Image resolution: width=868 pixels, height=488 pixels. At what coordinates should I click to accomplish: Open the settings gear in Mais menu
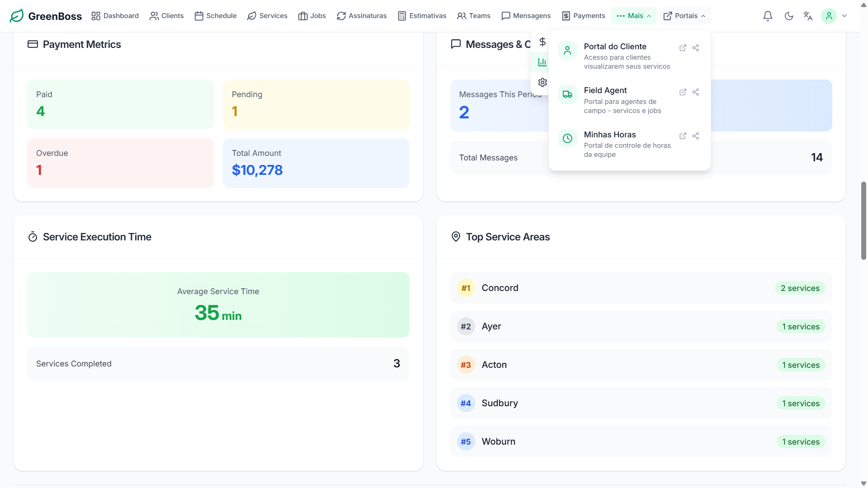(x=542, y=82)
